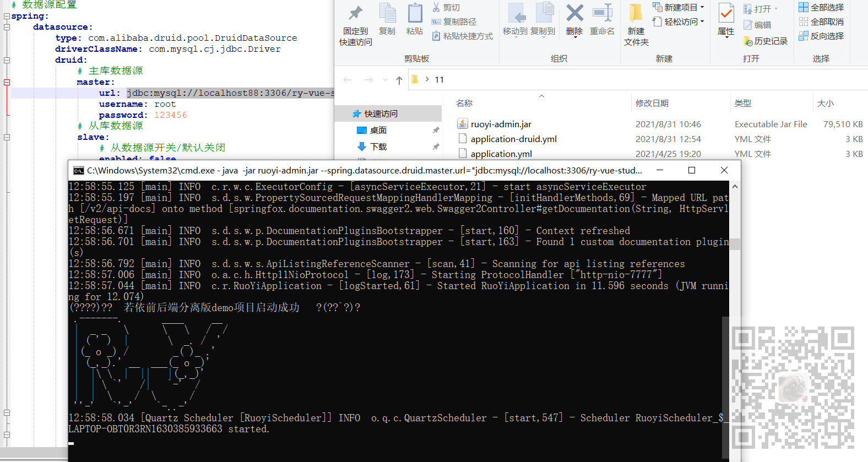Select the ruoyi-admin.jar file
The width and height of the screenshot is (868, 462).
click(501, 124)
